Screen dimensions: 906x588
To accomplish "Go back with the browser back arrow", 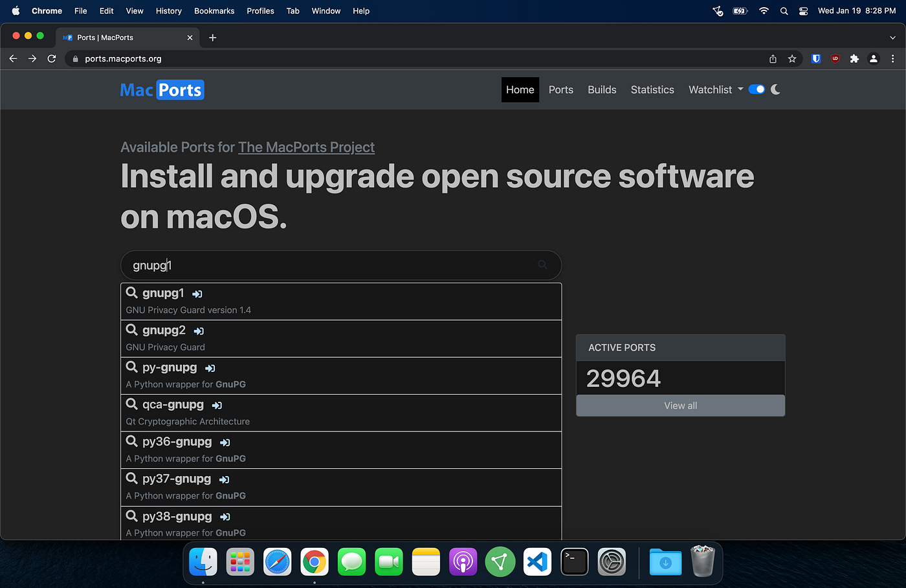I will pyautogui.click(x=13, y=58).
